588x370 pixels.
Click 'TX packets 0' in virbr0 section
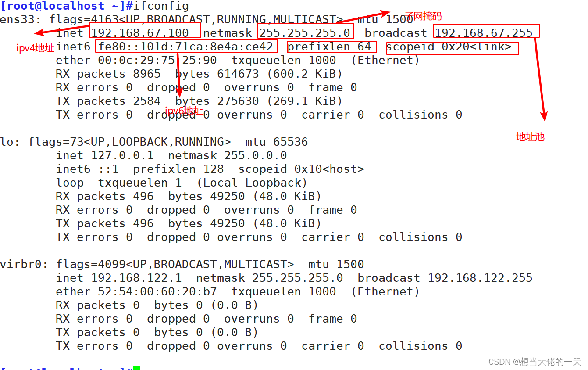[98, 332]
